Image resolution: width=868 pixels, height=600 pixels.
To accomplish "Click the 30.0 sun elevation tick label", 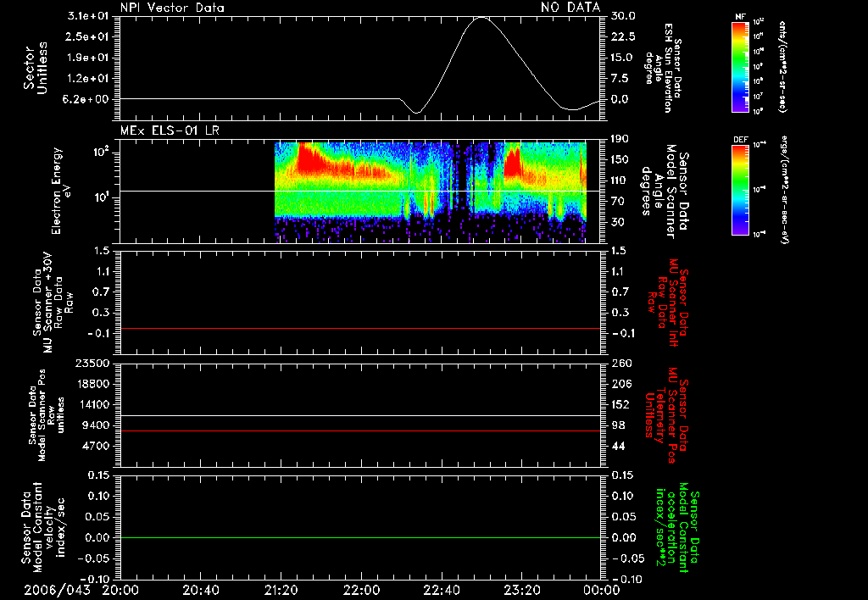I will click(623, 16).
